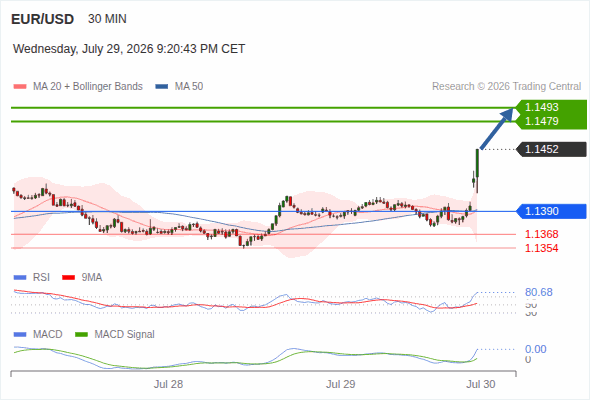Click the Jul 29 date axis label

pos(341,384)
